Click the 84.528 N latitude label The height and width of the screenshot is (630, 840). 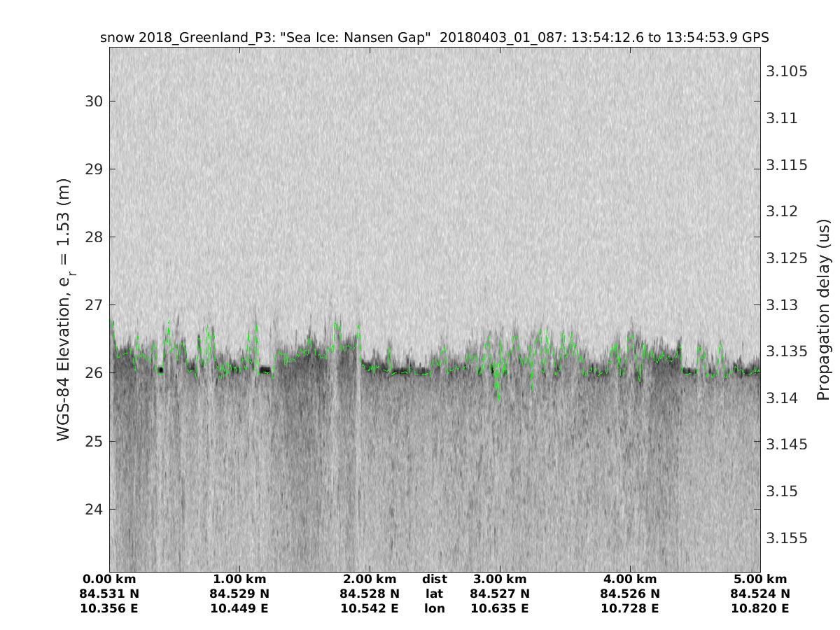(x=370, y=594)
